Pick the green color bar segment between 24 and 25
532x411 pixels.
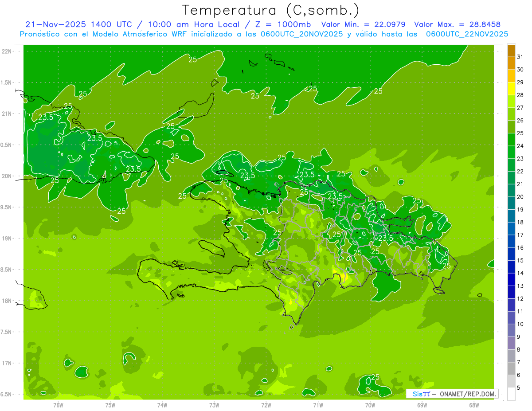511,140
